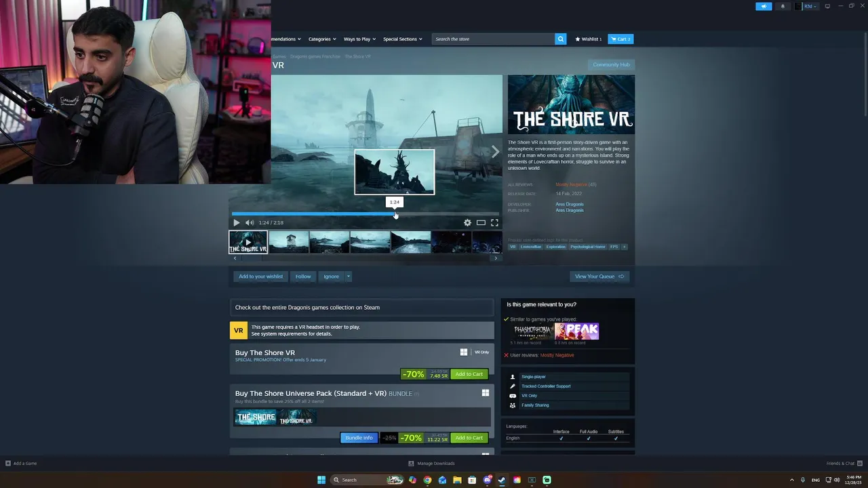Click the system tray microphone icon
The width and height of the screenshot is (868, 488).
click(803, 480)
